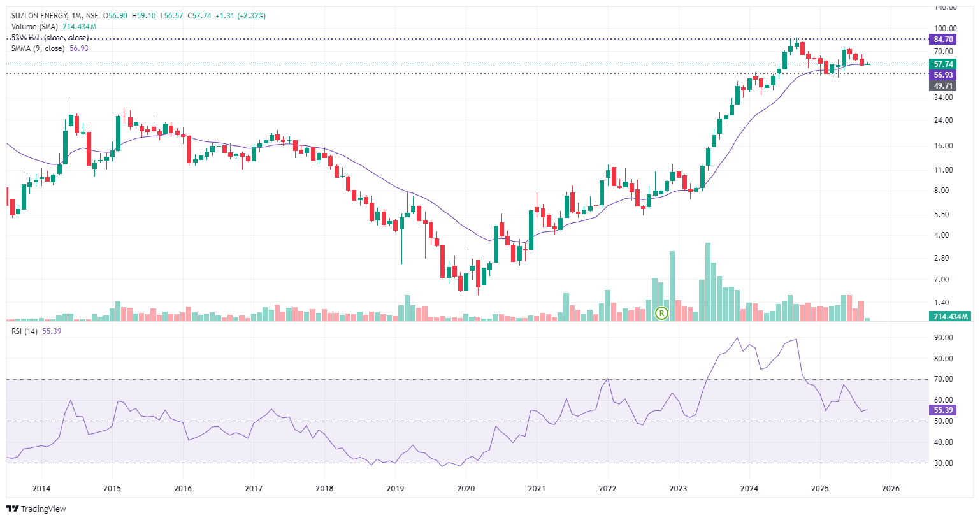Select the high value H59.10
980x520 pixels.
(144, 16)
